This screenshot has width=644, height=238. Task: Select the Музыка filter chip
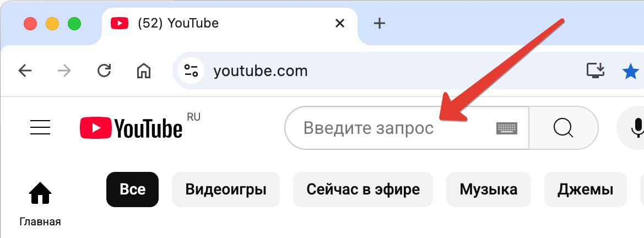click(x=488, y=190)
